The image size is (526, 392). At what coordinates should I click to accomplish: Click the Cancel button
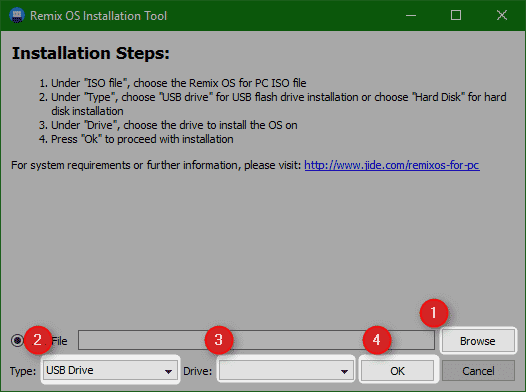pos(478,371)
